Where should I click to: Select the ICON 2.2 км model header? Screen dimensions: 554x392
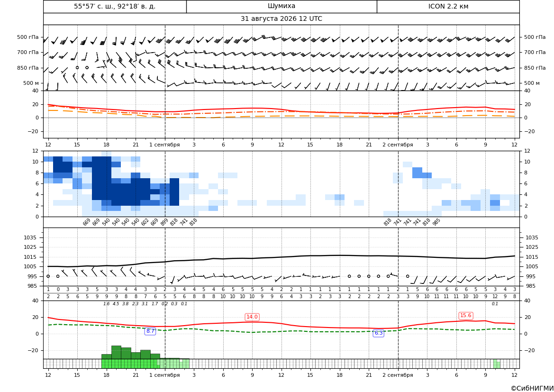[448, 6]
